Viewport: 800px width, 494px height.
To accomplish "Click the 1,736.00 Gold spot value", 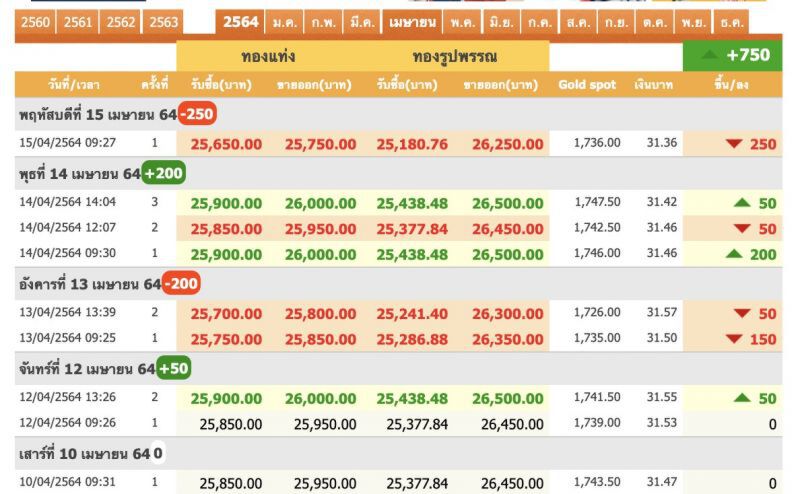I will (597, 142).
